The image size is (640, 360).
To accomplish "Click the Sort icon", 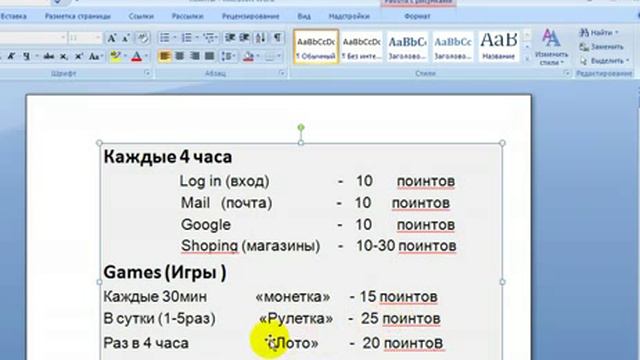I will tap(260, 38).
